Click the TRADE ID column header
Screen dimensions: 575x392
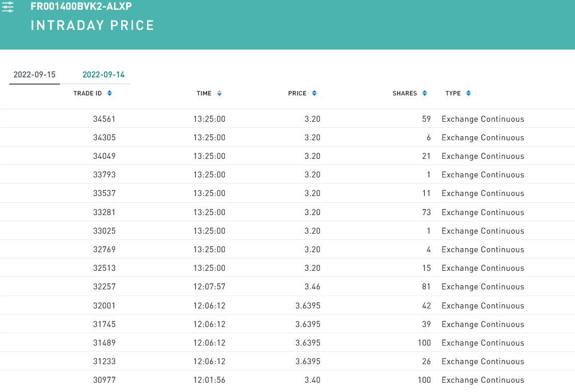pos(88,93)
